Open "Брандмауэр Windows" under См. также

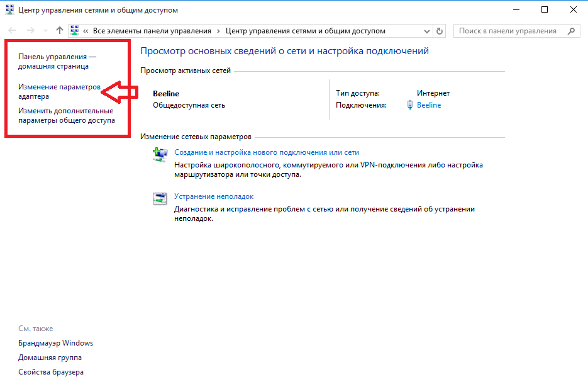click(x=56, y=343)
